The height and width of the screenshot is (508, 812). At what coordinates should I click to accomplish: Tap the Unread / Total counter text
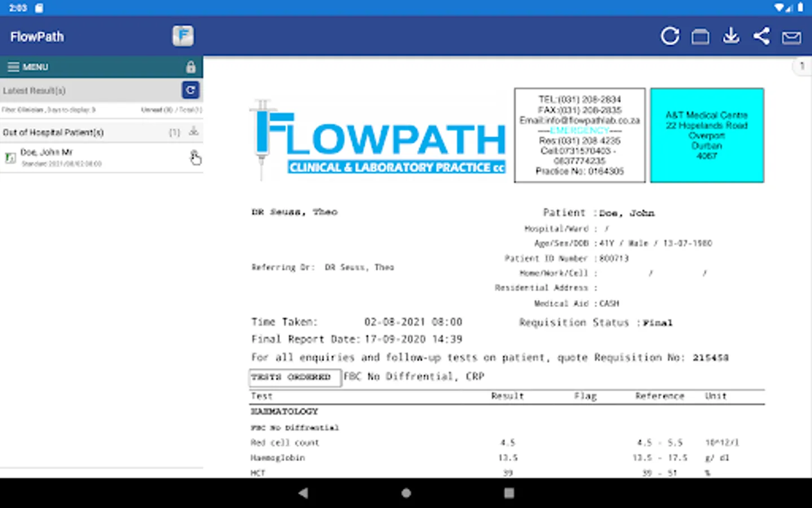point(171,110)
